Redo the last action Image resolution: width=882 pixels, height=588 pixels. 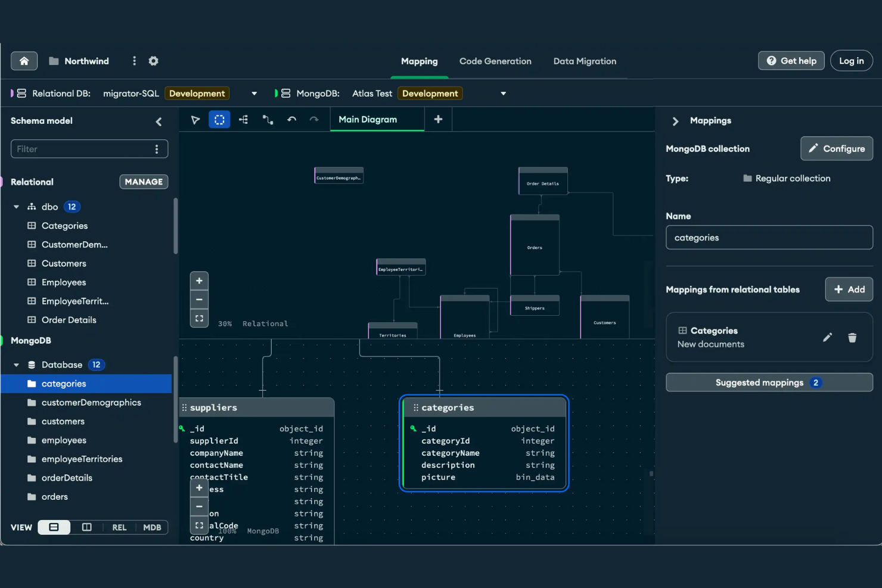click(x=315, y=119)
